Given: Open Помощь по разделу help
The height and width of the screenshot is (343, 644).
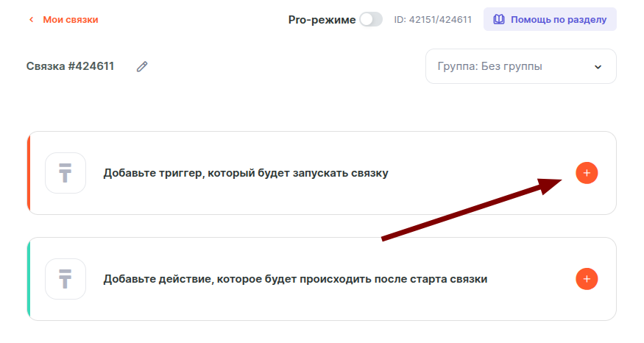Looking at the screenshot, I should click(x=559, y=20).
